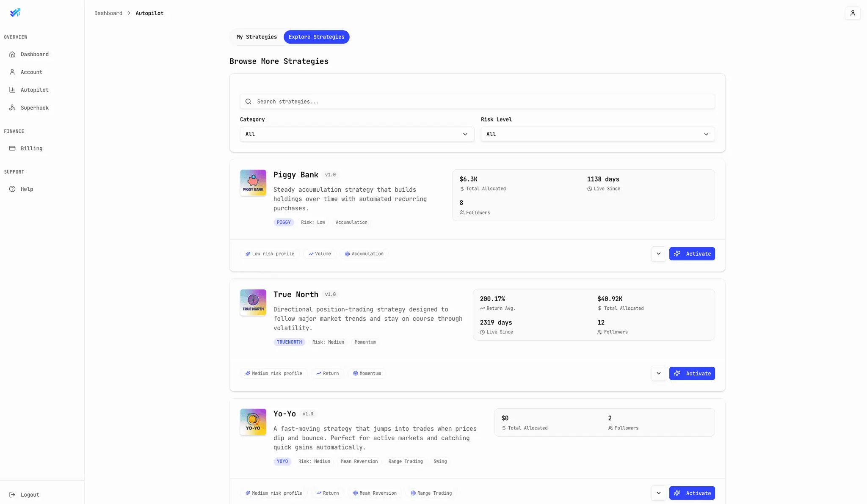Click the Swing tag on Yo-Yo
The image size is (867, 504).
click(x=440, y=461)
